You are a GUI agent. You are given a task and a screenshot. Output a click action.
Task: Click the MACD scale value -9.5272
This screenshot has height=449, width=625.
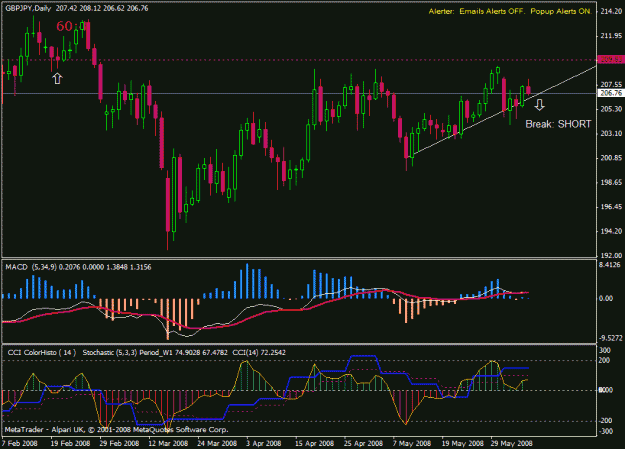pyautogui.click(x=611, y=338)
